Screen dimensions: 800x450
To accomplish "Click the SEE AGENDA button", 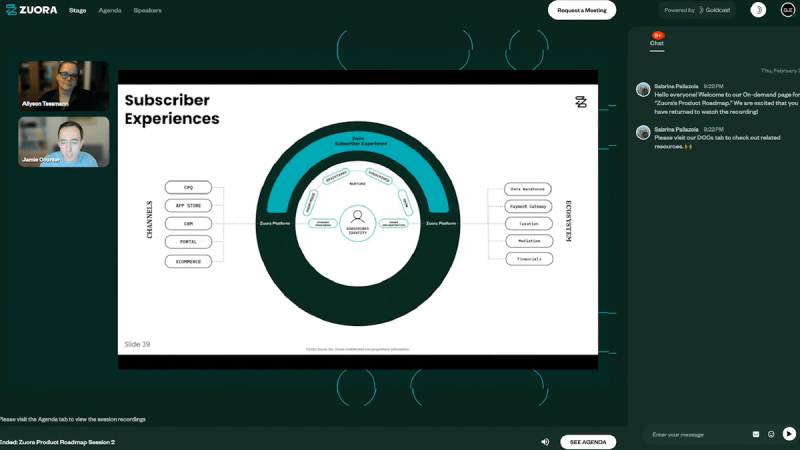I will point(588,442).
